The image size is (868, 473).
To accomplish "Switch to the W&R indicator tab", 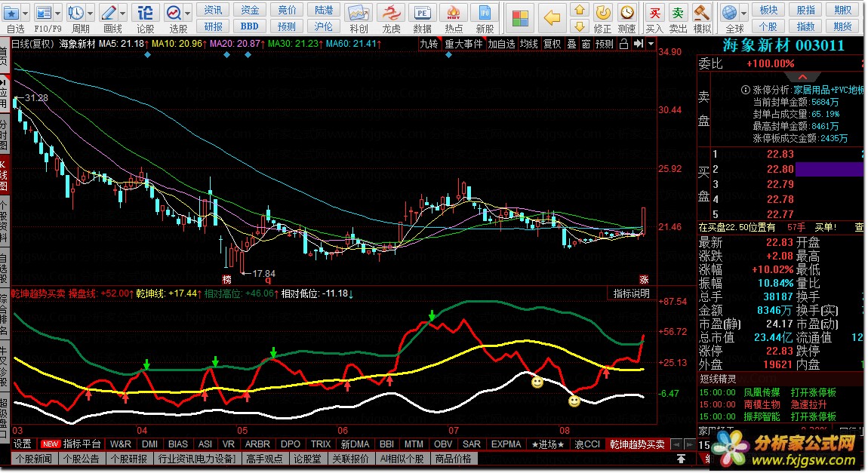I will pyautogui.click(x=120, y=444).
